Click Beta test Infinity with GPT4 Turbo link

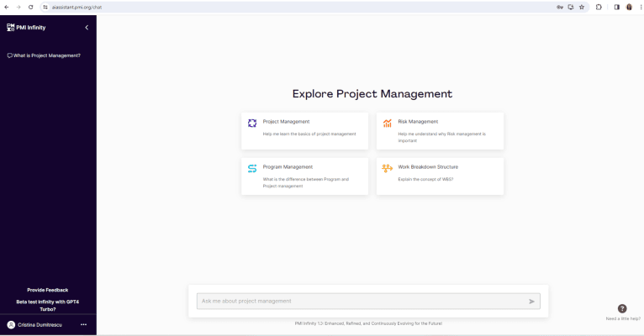pos(47,305)
